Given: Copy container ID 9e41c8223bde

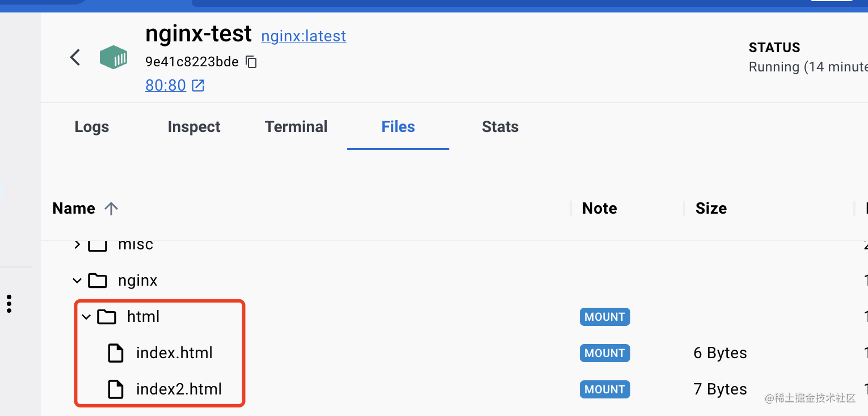Looking at the screenshot, I should pos(251,62).
